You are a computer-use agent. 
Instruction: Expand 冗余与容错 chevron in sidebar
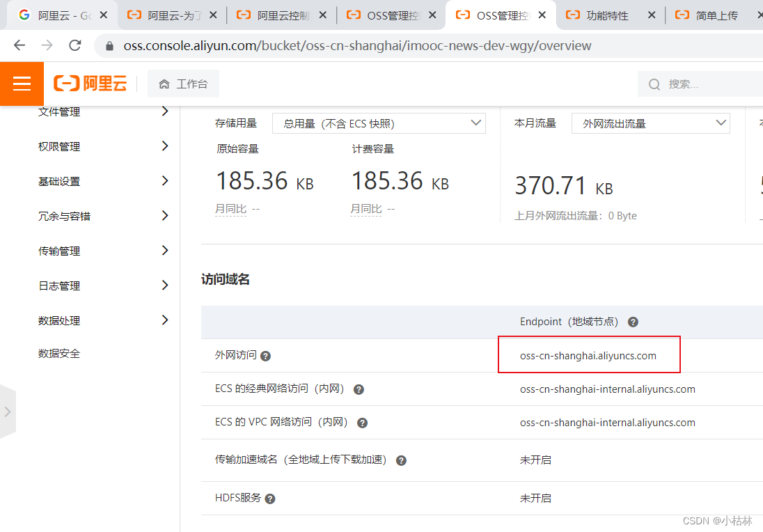pyautogui.click(x=165, y=216)
